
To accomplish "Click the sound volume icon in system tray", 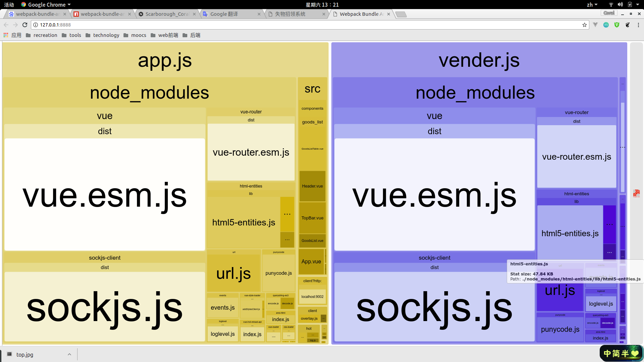I will coord(620,5).
